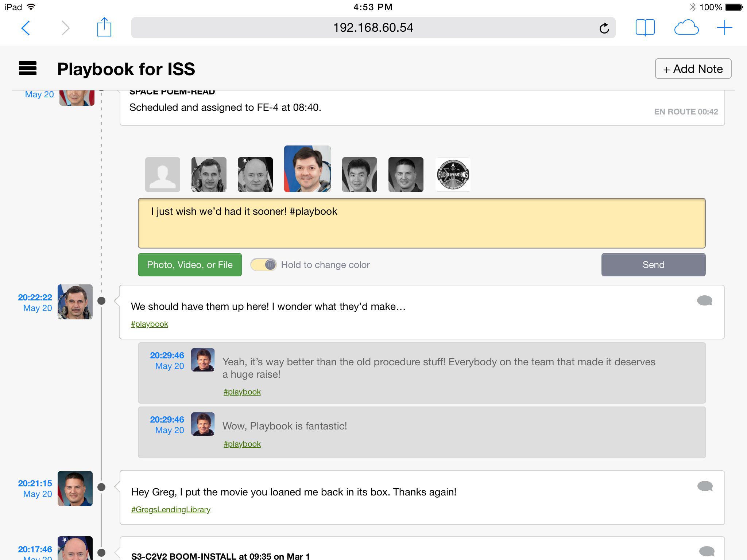Click #playbook tag under Playbook is fantastic
747x560 pixels.
[x=242, y=444]
